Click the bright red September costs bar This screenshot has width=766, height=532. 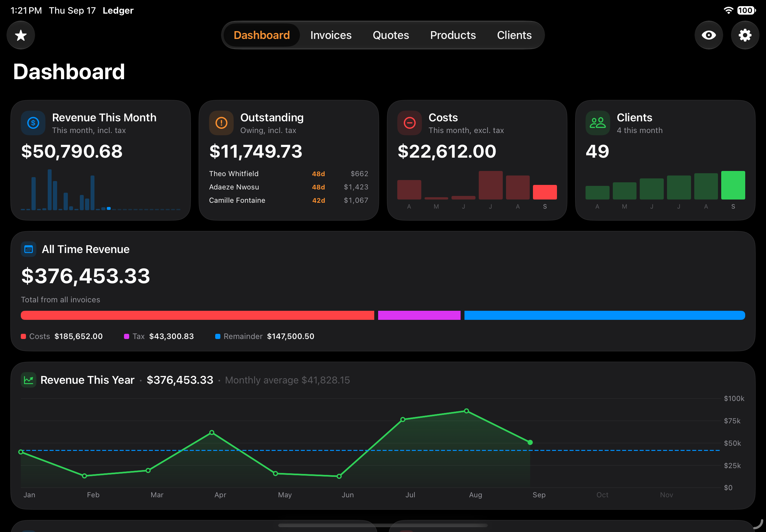pos(545,192)
